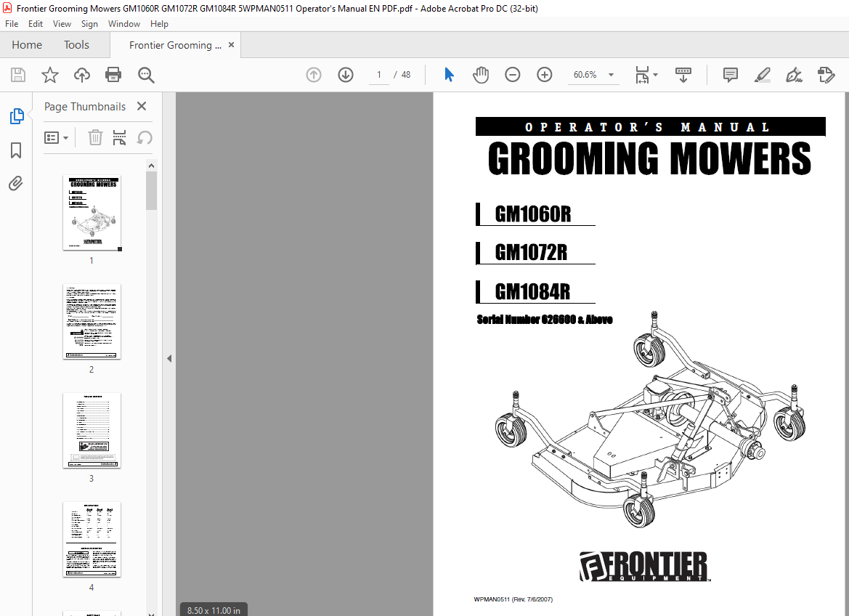Click the Serial Number 626600 & Above text
849x616 pixels.
(x=544, y=320)
